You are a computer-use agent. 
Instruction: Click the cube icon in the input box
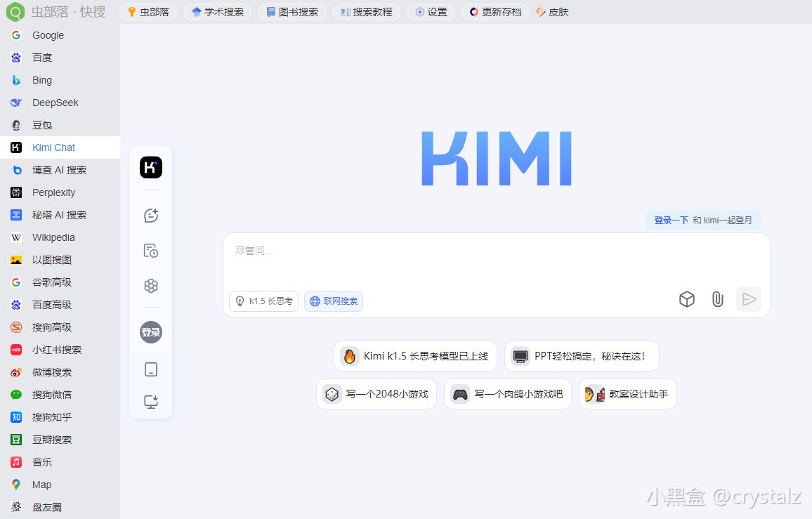687,299
